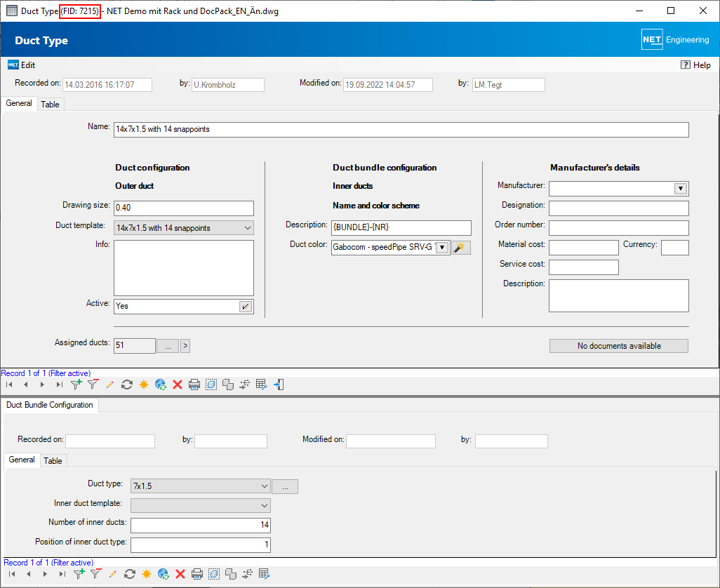Viewport: 720px width, 588px height.
Task: Click the Service cost input field
Action: 584,267
